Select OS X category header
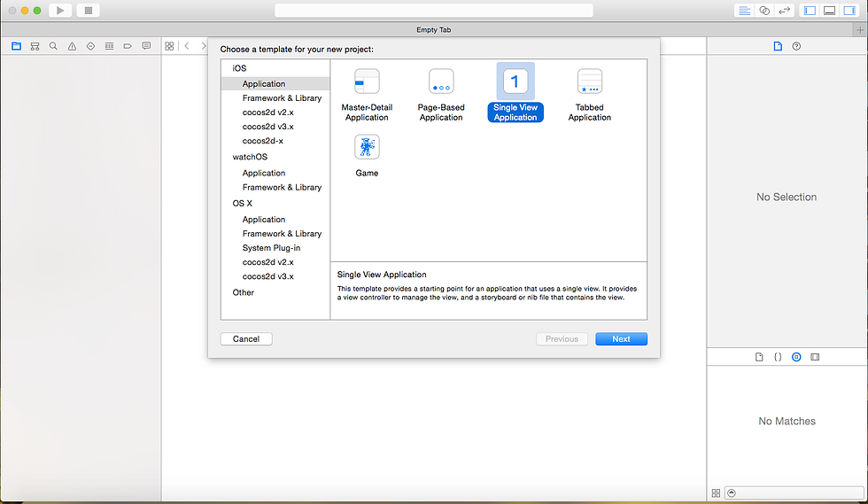The image size is (868, 504). [x=242, y=203]
